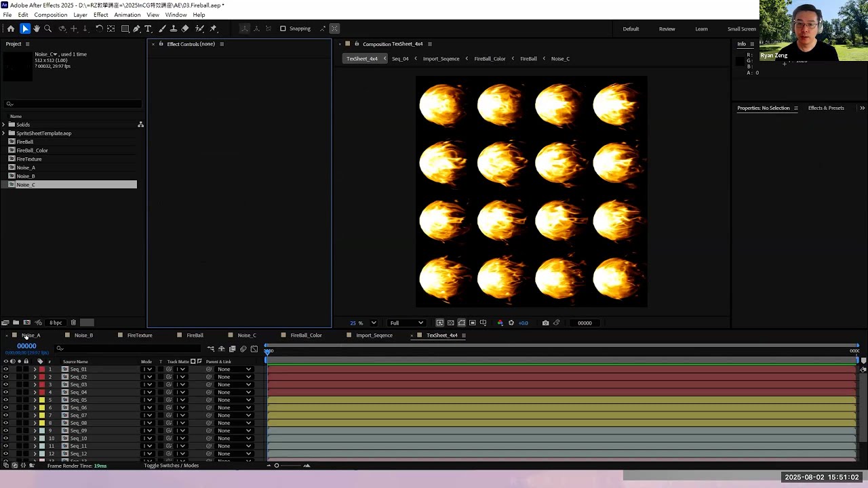
Task: Open Parent None dropdown for Seq_10
Action: (x=234, y=438)
